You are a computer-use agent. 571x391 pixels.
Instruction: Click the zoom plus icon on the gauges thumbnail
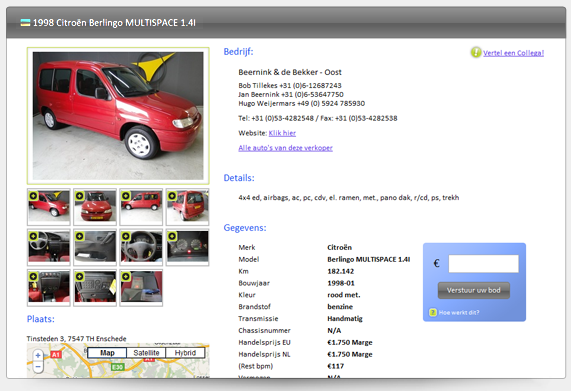pos(172,236)
